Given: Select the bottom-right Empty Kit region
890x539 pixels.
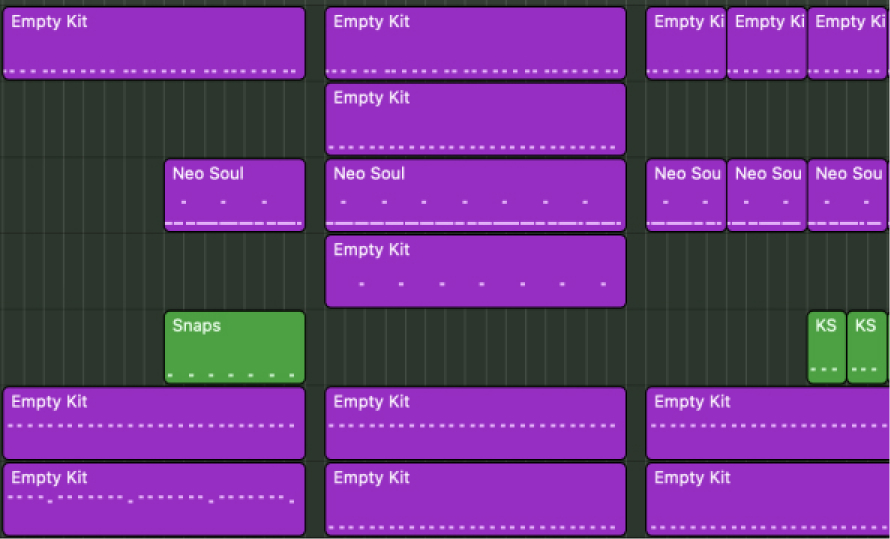Looking at the screenshot, I should tap(768, 499).
